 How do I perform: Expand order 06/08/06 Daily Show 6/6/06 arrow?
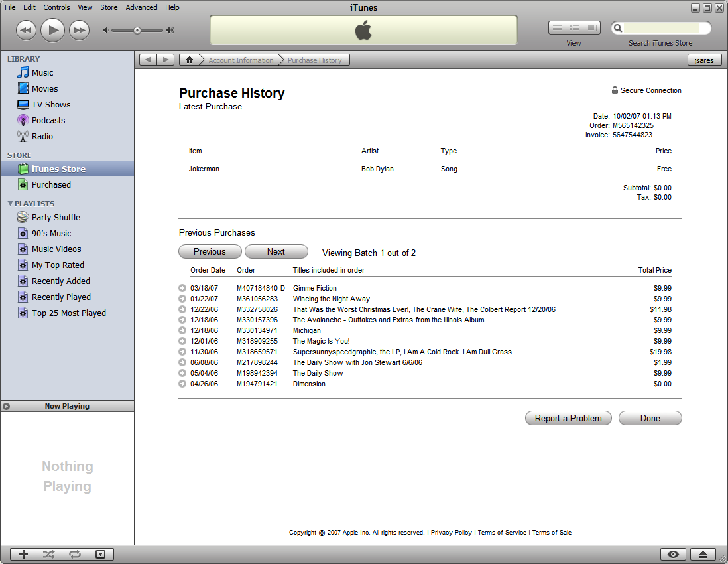(x=182, y=362)
